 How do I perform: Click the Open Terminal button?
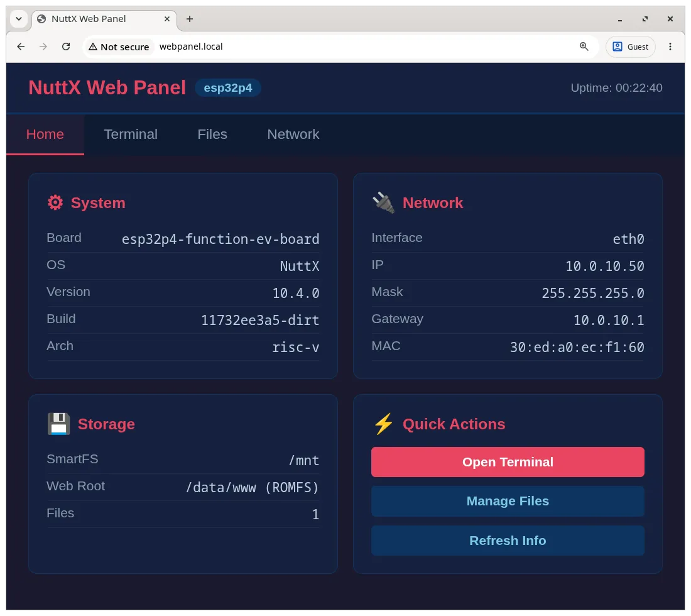coord(508,462)
